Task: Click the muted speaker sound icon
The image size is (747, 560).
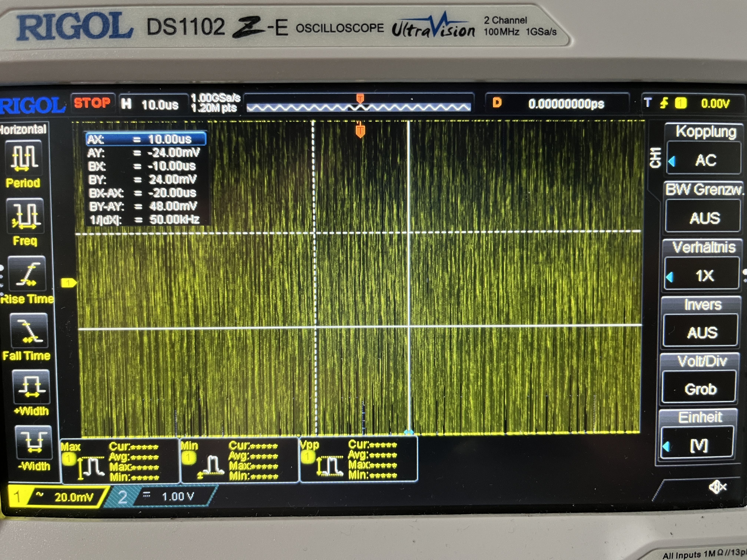Action: 717,487
